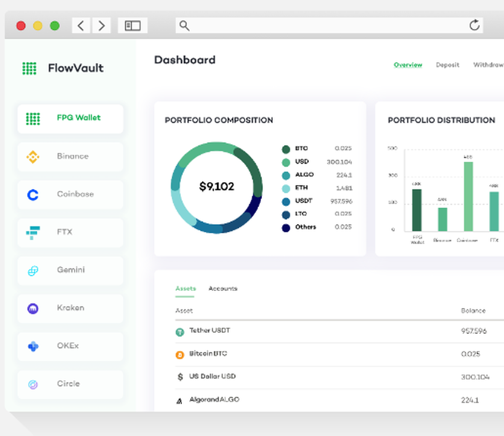Click in the browser address bar field
Viewport: 504px width, 436px height.
[x=329, y=25]
